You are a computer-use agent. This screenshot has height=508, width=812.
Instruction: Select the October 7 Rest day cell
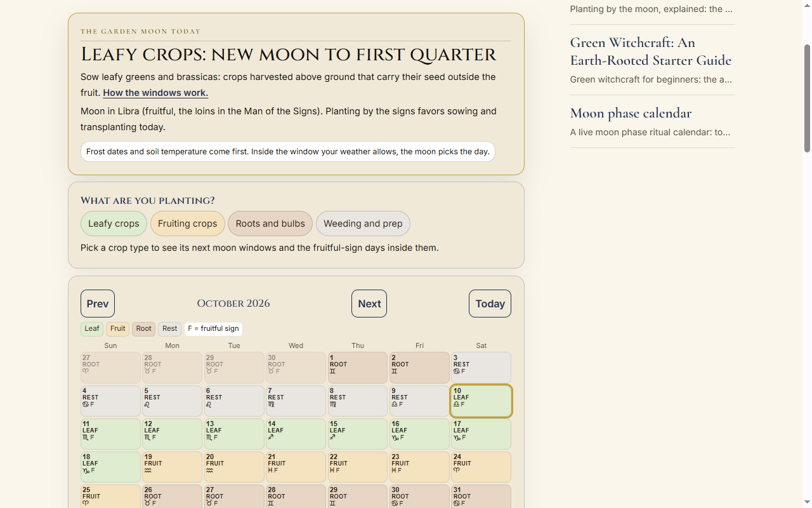(x=296, y=401)
